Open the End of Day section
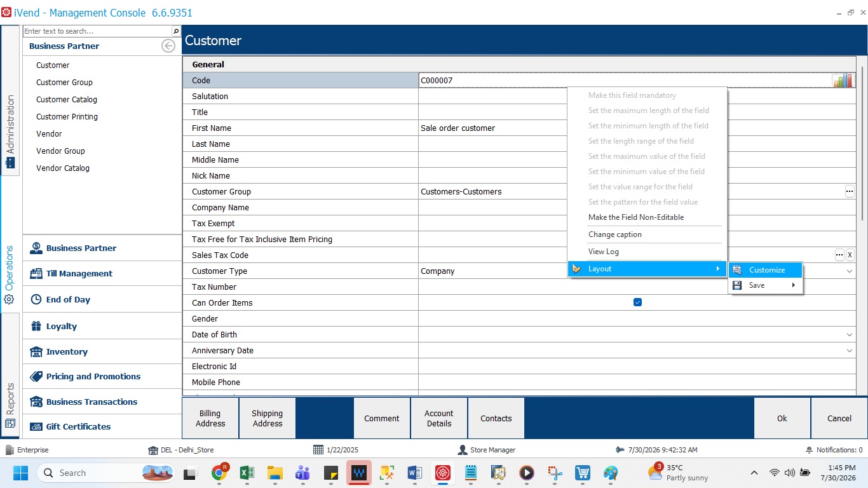The image size is (868, 488). (x=102, y=300)
